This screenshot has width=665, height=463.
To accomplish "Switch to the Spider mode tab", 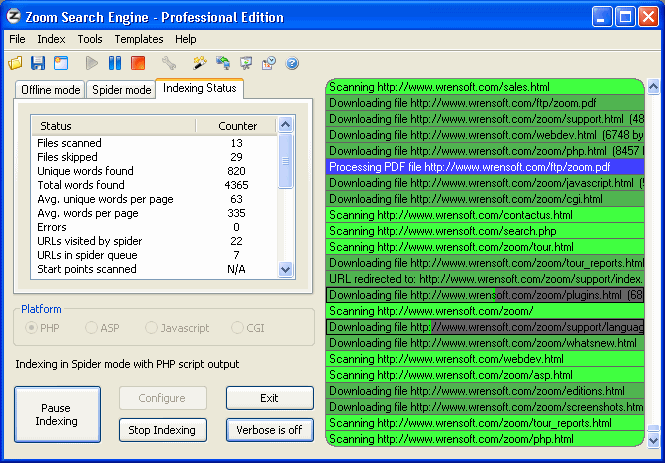I will coord(121,90).
